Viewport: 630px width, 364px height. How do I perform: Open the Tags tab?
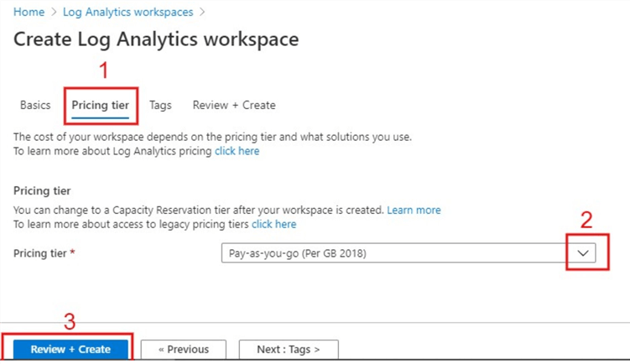pos(160,106)
